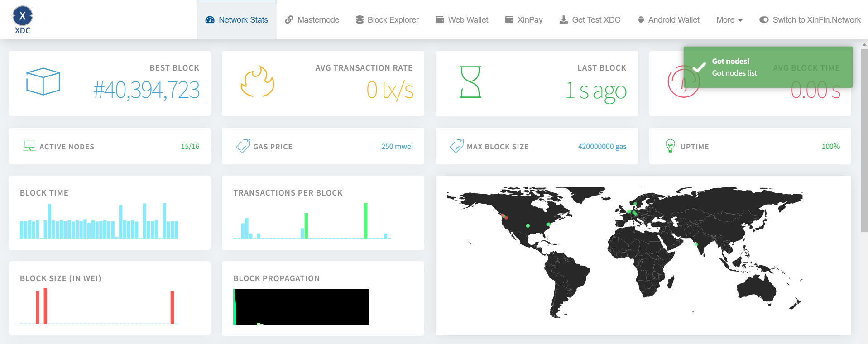Click the Block Time bar chart
This screenshot has width=868, height=344.
99,220
